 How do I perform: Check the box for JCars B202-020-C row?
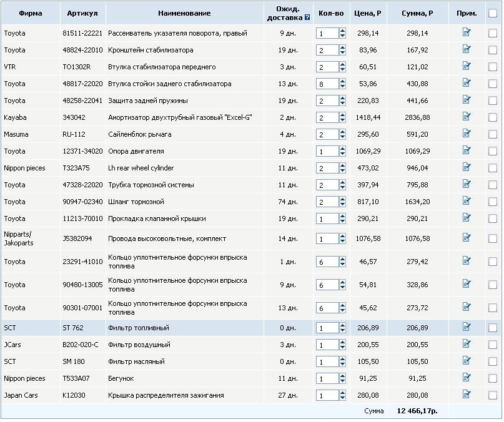point(492,345)
